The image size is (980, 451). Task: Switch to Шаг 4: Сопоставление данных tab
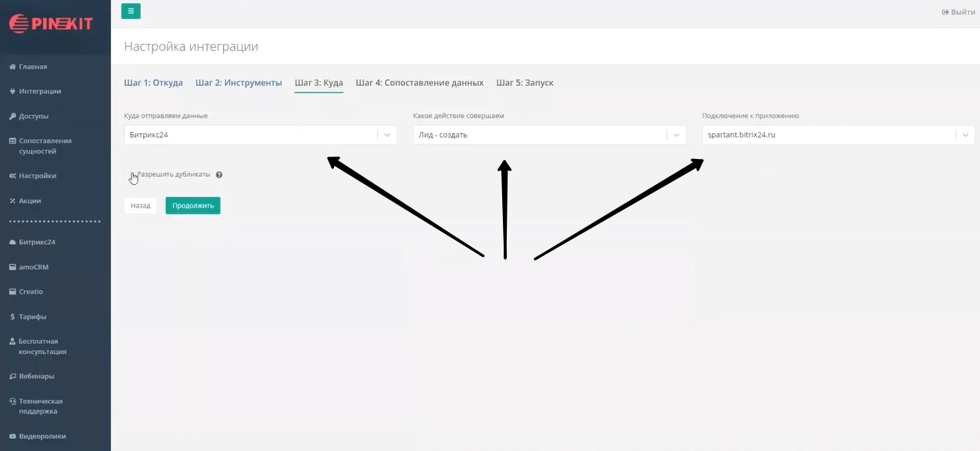419,83
